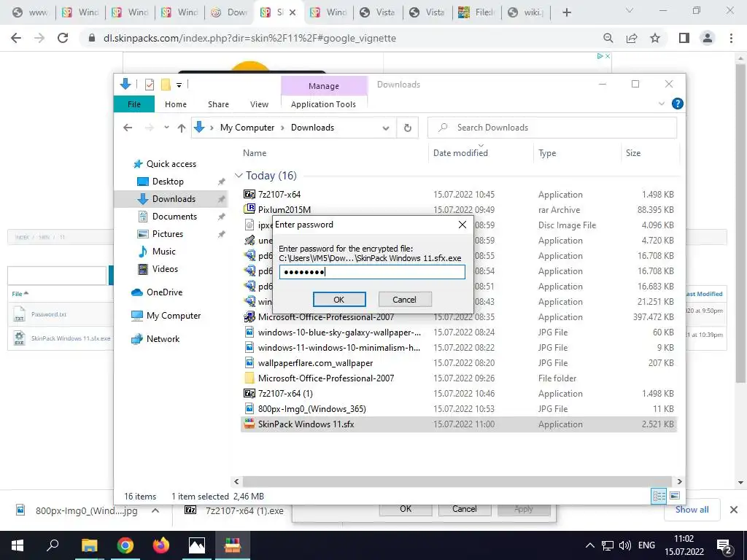747x560 pixels.
Task: Select Microsoft-Office-Professional-2007 application icon
Action: (x=249, y=317)
